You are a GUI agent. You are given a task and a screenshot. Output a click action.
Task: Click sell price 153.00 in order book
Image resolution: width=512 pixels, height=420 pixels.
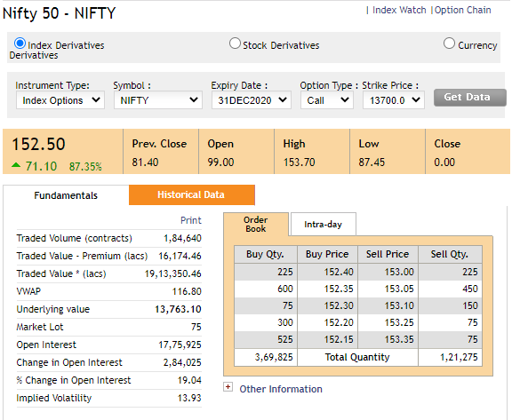point(399,272)
